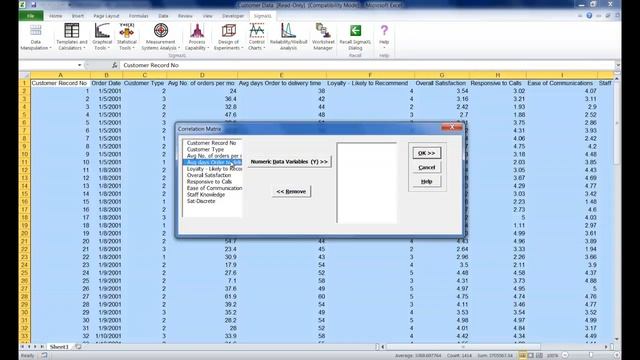Open the Data Manipulation menu
Viewport: 640px width, 360px height.
tap(36, 38)
